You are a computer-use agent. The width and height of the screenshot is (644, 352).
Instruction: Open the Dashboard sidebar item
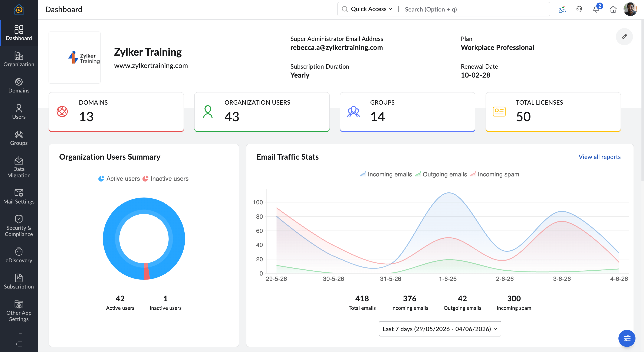coord(19,33)
